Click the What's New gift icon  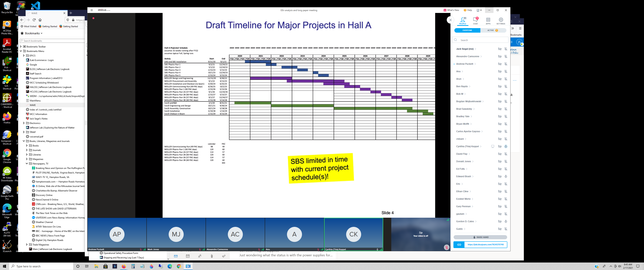445,10
